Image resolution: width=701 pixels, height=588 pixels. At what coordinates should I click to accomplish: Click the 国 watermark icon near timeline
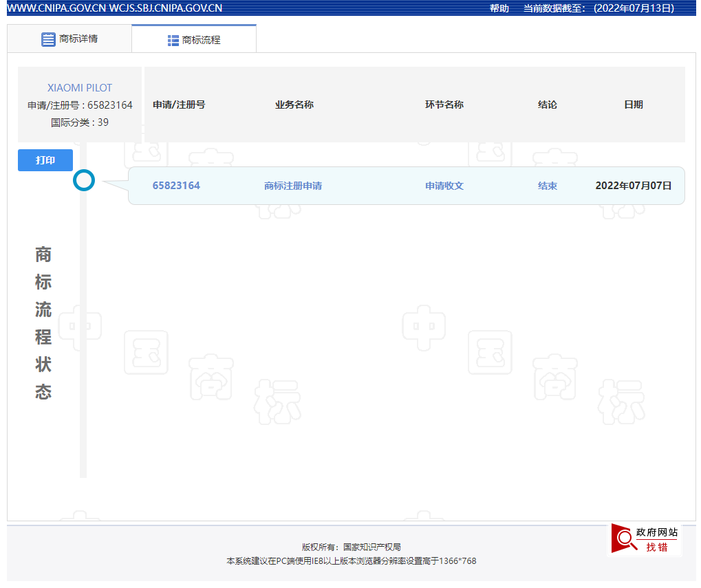click(x=146, y=353)
